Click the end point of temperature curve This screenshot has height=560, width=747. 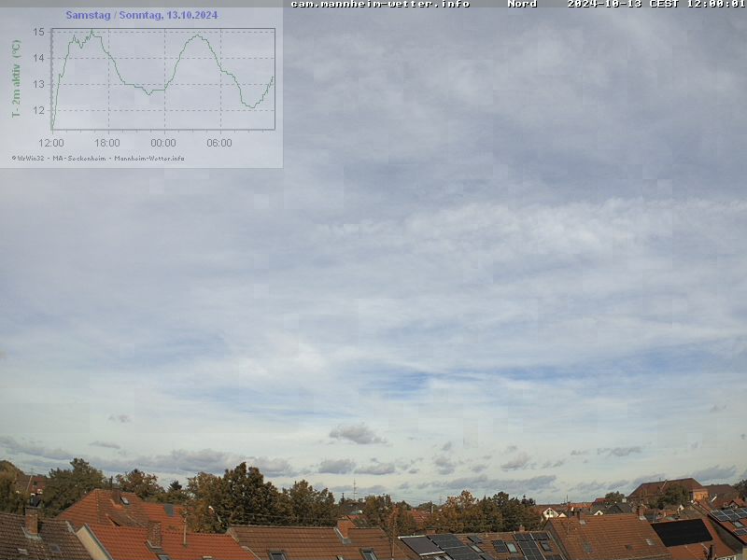pos(273,77)
